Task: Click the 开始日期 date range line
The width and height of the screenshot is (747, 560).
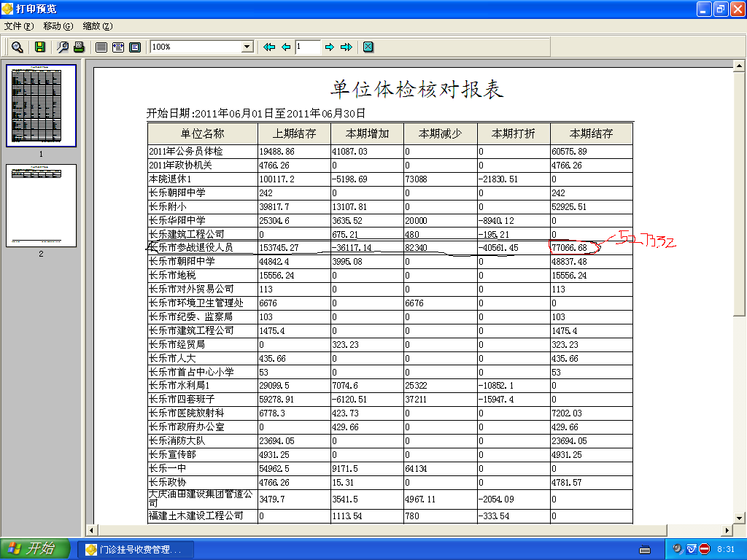Action: 256,113
